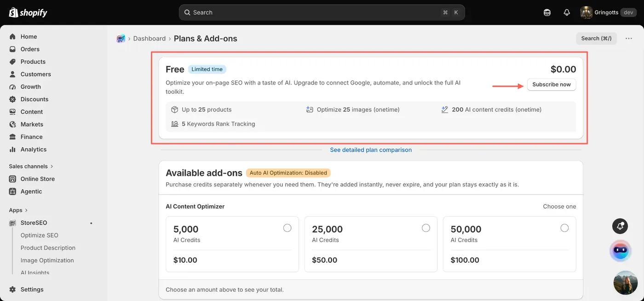This screenshot has width=644, height=301.
Task: Open Customers from the sidebar
Action: 35,74
